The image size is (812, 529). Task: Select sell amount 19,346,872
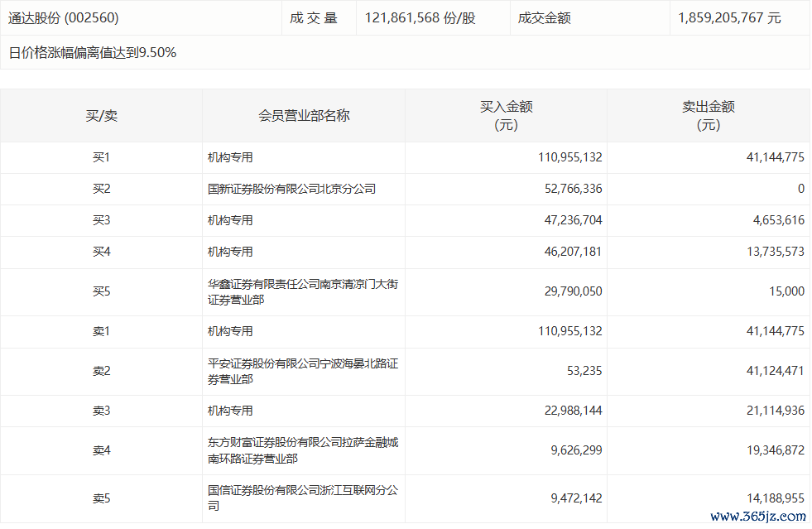pyautogui.click(x=776, y=450)
